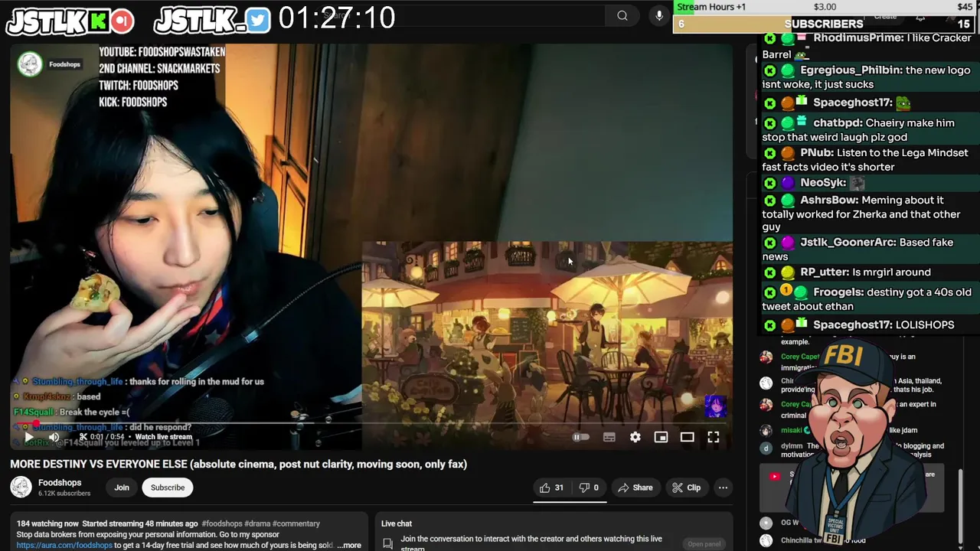Play the YouTube video
Screen dimensions: 980x551
click(x=28, y=437)
